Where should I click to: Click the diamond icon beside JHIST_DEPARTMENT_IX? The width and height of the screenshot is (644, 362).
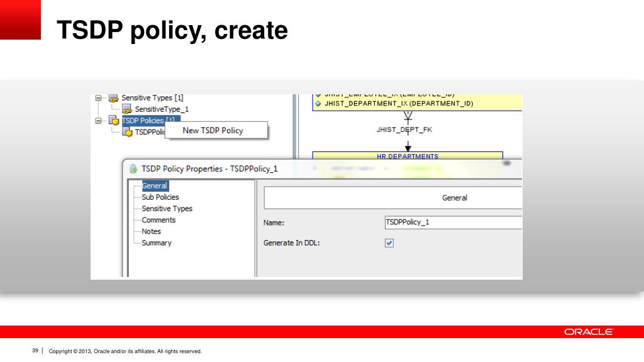coord(318,104)
